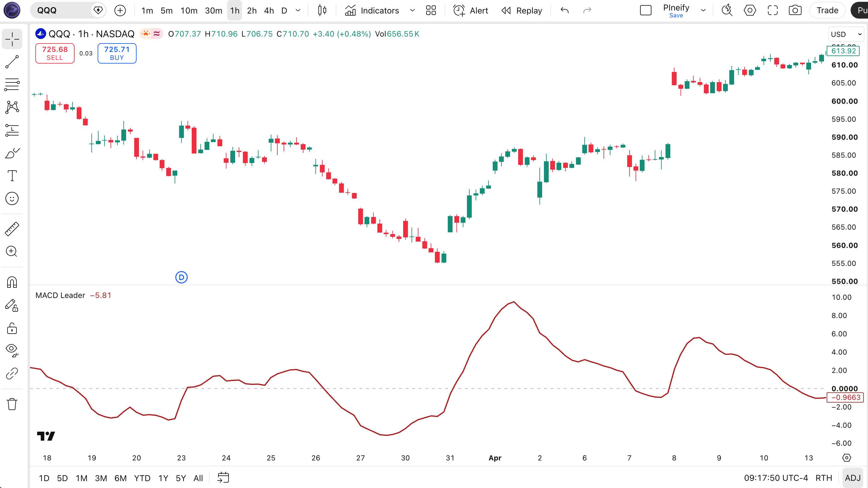
Task: Select the brush drawing tool
Action: (x=12, y=153)
